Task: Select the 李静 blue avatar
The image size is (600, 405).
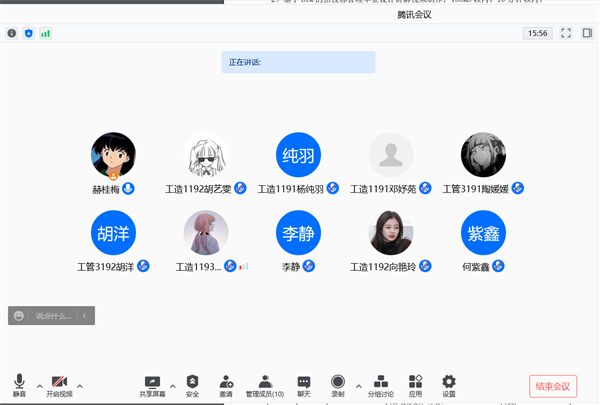Action: pyautogui.click(x=298, y=233)
